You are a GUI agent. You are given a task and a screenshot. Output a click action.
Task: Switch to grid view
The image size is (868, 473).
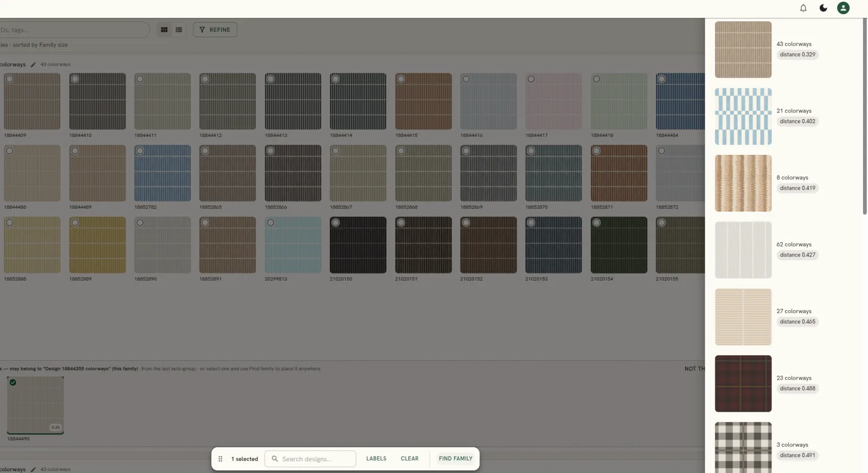164,30
